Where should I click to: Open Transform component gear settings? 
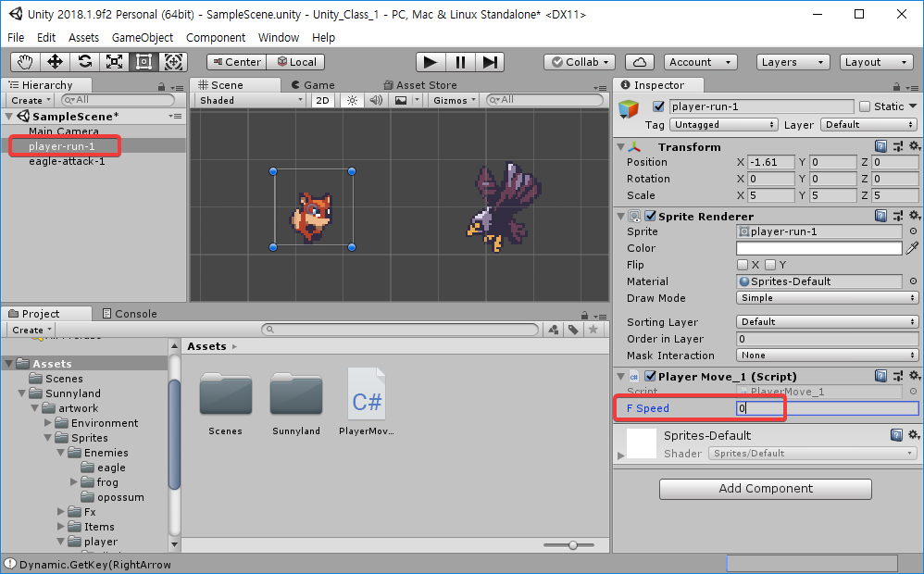(x=914, y=146)
